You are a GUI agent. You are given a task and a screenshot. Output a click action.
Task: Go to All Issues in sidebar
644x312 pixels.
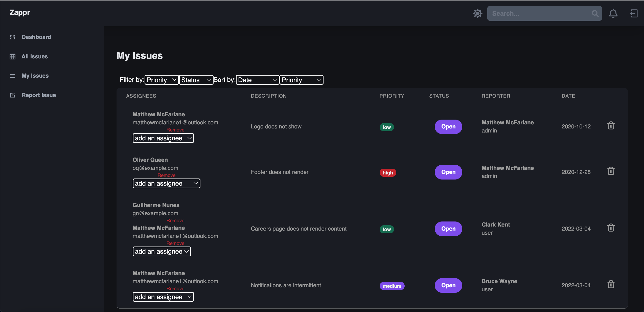(35, 56)
